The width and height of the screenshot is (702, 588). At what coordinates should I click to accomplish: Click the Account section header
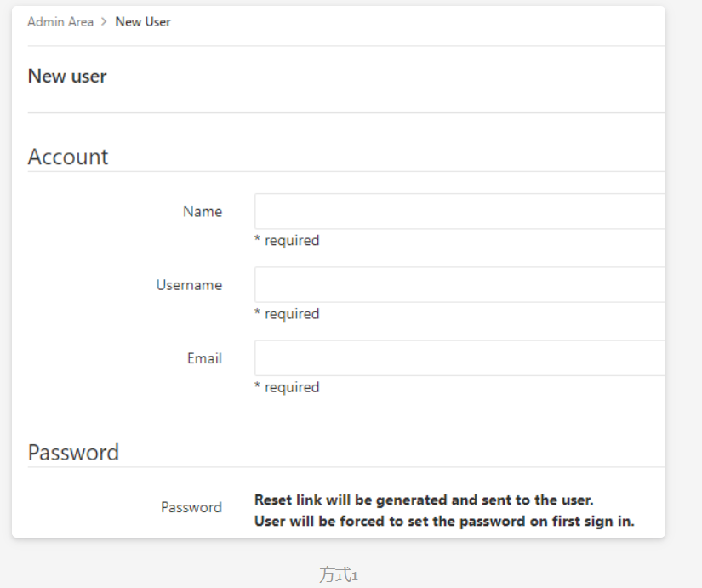click(68, 157)
